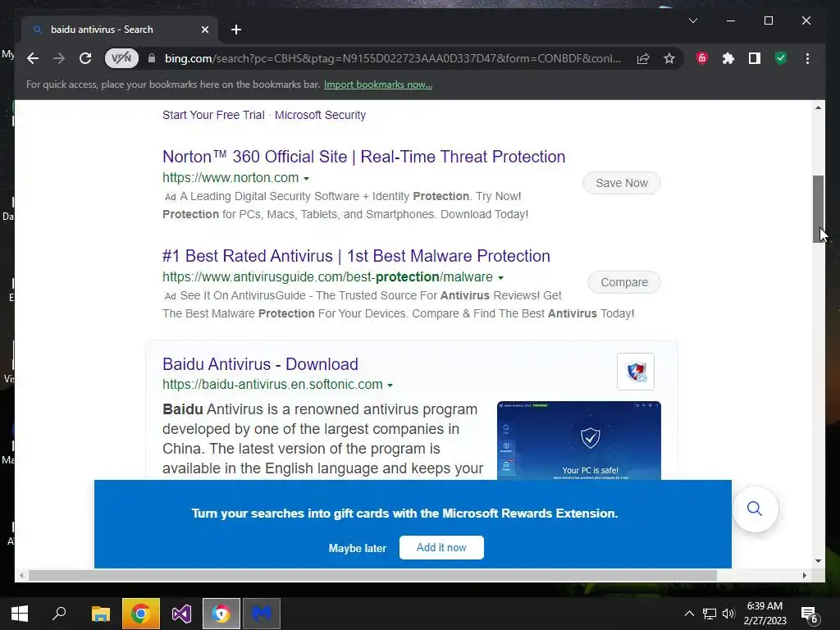Open the Malwarebytes taskbar icon
This screenshot has width=840, height=630.
(x=262, y=614)
